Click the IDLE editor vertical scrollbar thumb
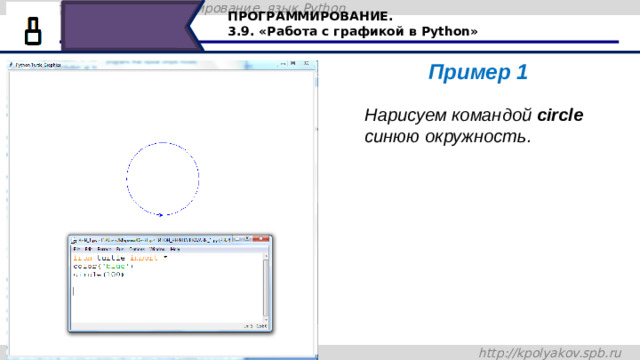Image resolution: width=640 pixels, height=360 pixels. pyautogui.click(x=266, y=288)
